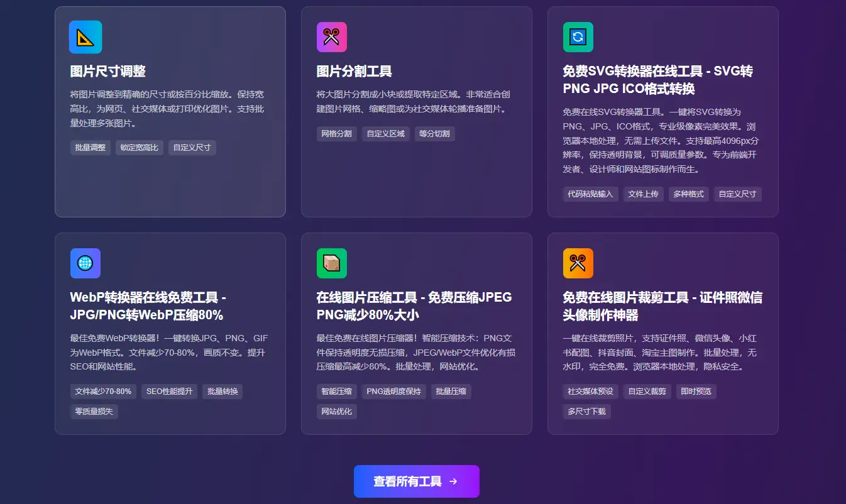Click the 网格分割 tag
846x504 pixels.
pos(336,133)
